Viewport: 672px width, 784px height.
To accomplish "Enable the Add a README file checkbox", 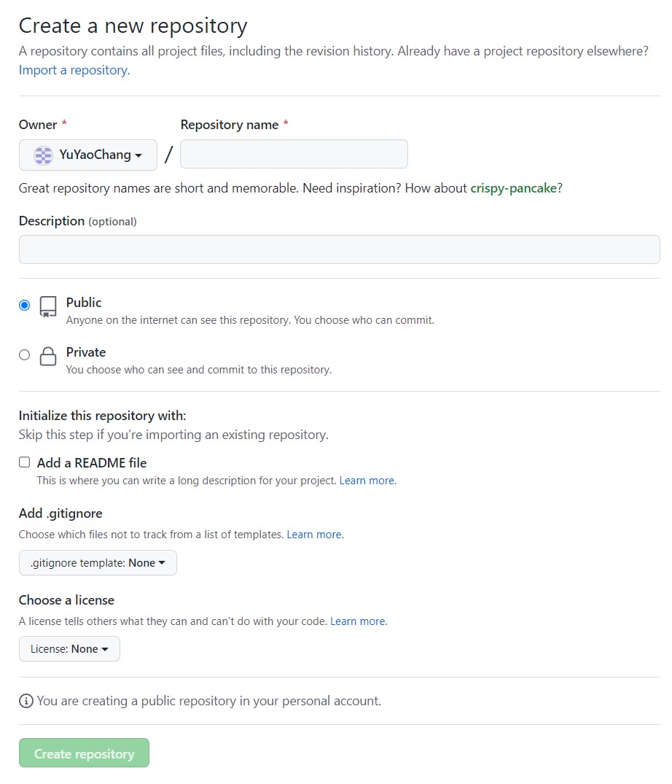I will pyautogui.click(x=25, y=462).
